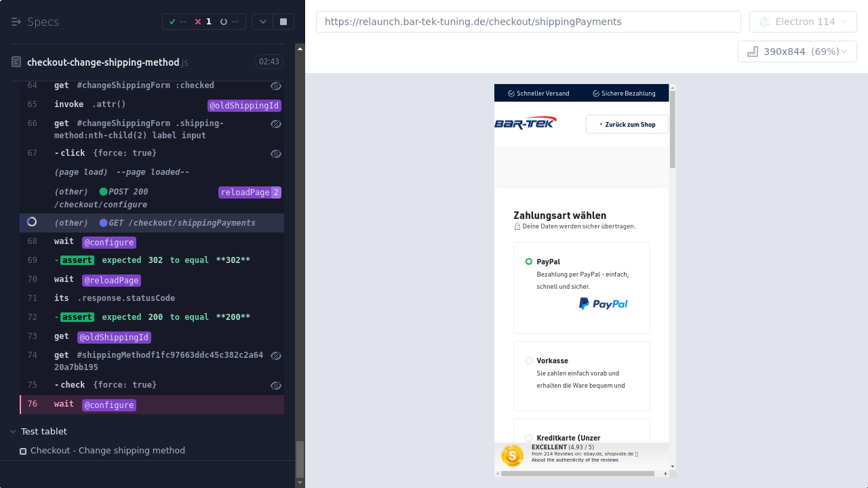Click the Zurück zum Shop button
Viewport: 868px width, 488px height.
pos(627,125)
